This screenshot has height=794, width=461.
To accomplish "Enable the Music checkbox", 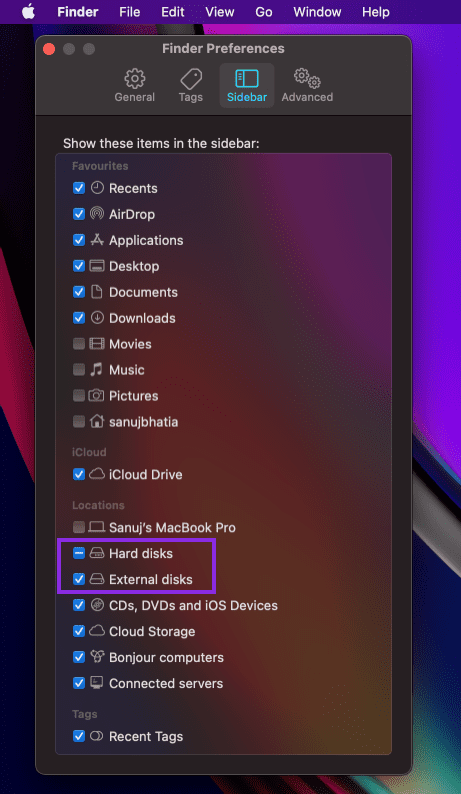I will tap(79, 370).
